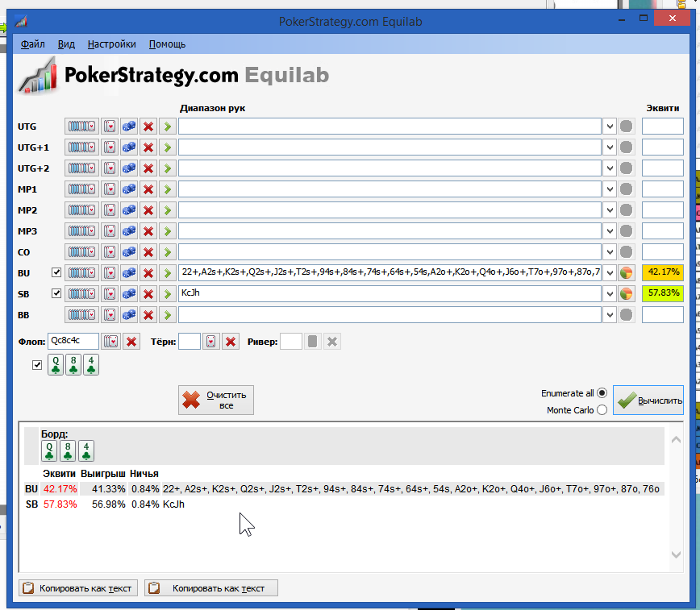This screenshot has height=610, width=700.
Task: Open the hand range selector for BU
Action: 81,273
